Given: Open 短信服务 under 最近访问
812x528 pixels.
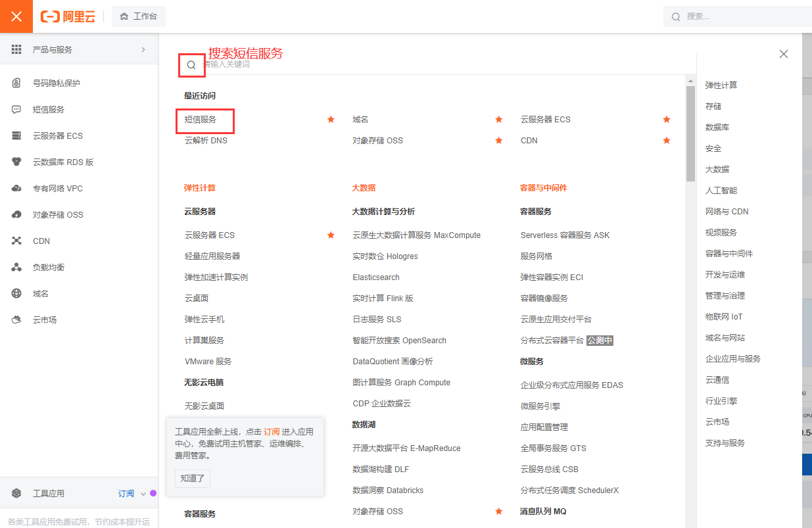Looking at the screenshot, I should click(x=201, y=120).
